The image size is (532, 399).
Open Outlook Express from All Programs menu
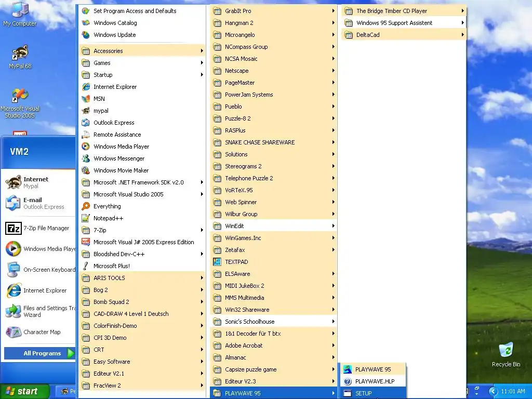[x=142, y=123]
